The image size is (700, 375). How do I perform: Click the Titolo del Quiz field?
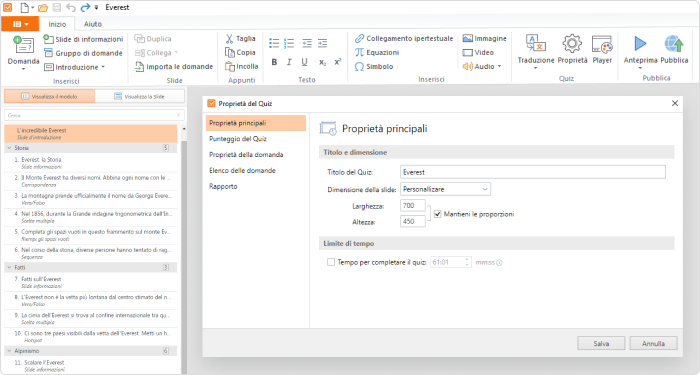(533, 172)
